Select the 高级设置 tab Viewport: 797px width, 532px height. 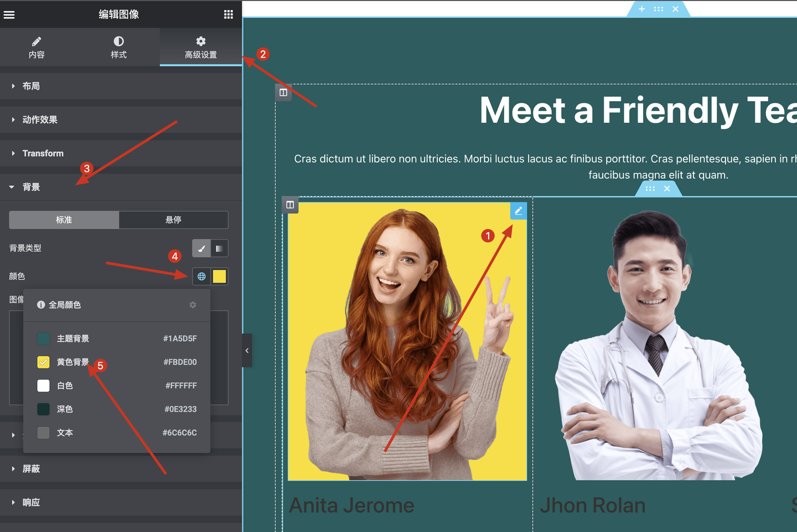pos(201,48)
